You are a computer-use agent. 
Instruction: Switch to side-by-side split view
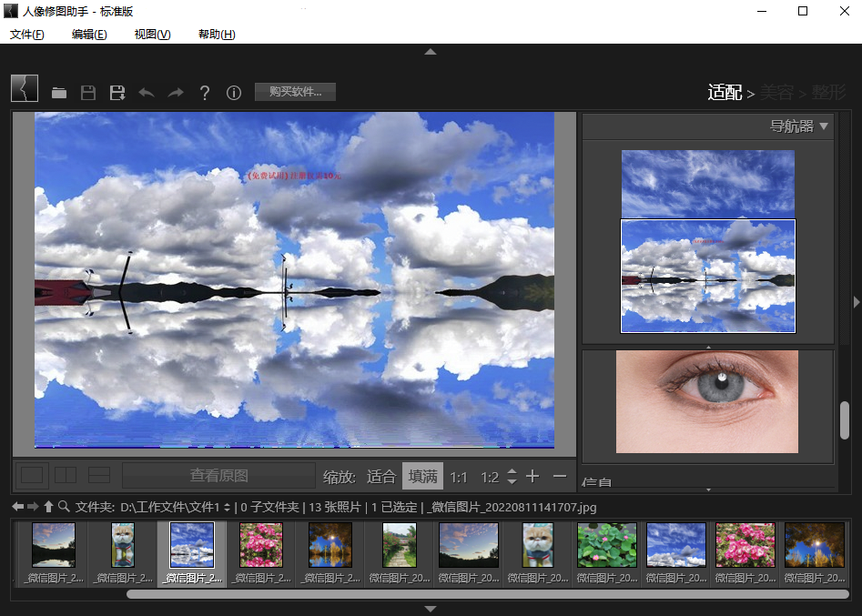point(66,475)
